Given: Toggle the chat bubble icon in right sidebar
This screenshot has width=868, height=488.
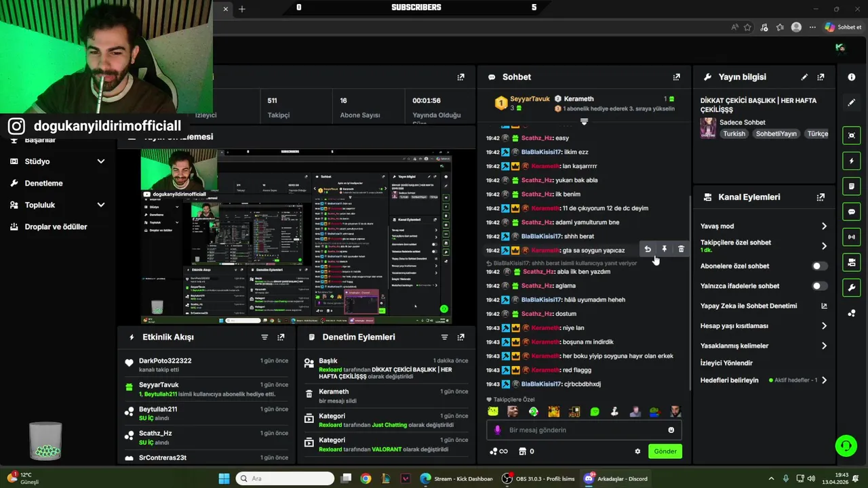Looking at the screenshot, I should pos(852,211).
